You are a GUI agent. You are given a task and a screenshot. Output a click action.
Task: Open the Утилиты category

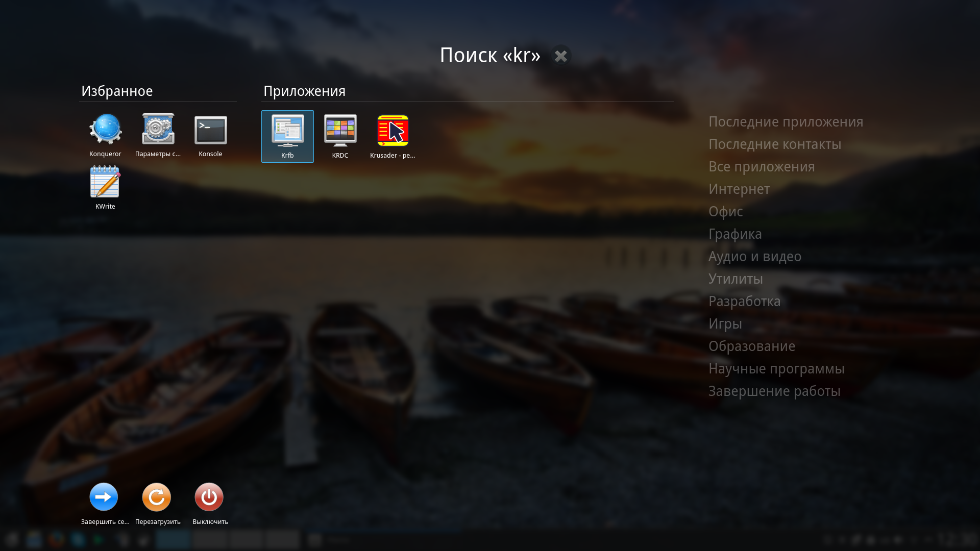735,279
